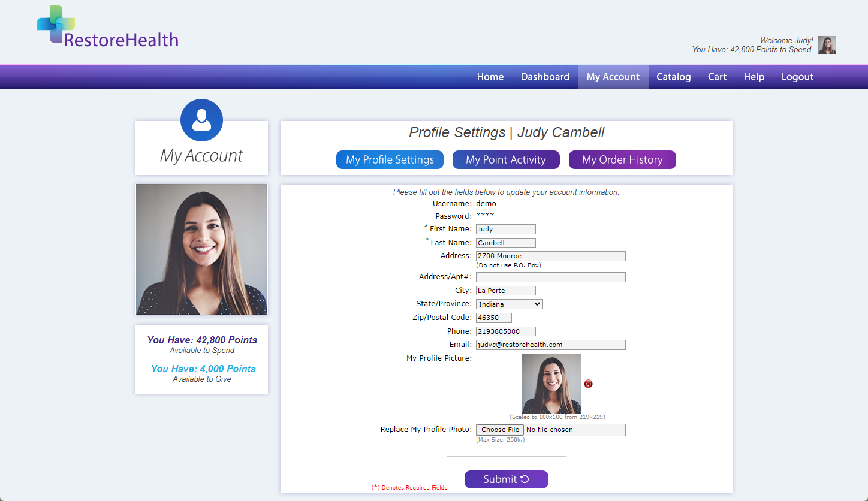Open the Help menu item

(754, 77)
